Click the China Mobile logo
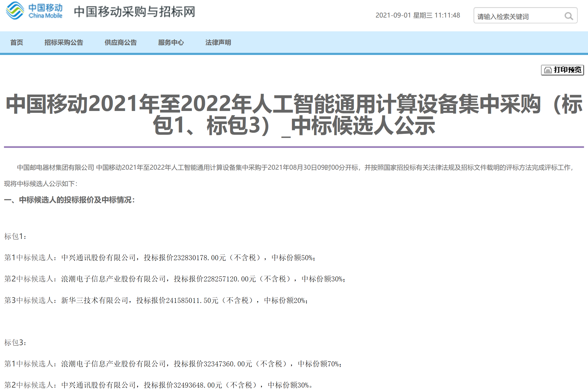Viewport: 588px width, 390px height. click(34, 11)
